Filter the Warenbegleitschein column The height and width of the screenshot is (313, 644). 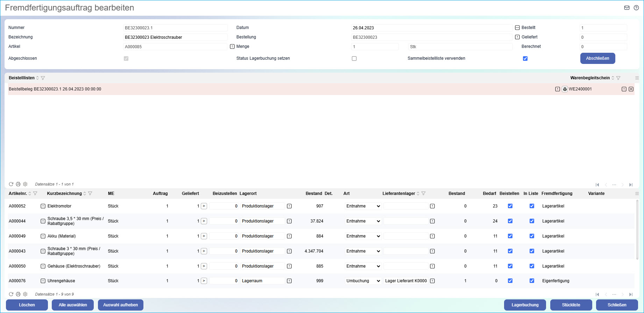(x=618, y=78)
